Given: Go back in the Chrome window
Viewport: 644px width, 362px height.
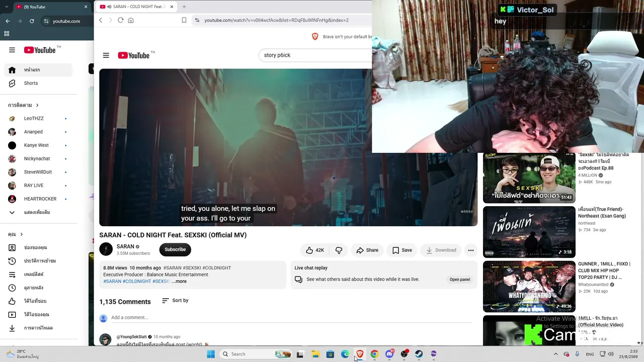Looking at the screenshot, I should click(8, 21).
